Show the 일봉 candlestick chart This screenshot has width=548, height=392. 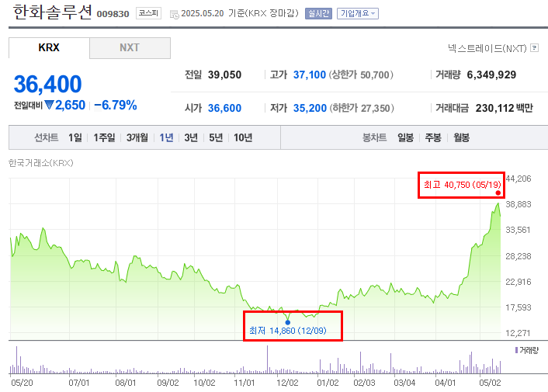(405, 137)
